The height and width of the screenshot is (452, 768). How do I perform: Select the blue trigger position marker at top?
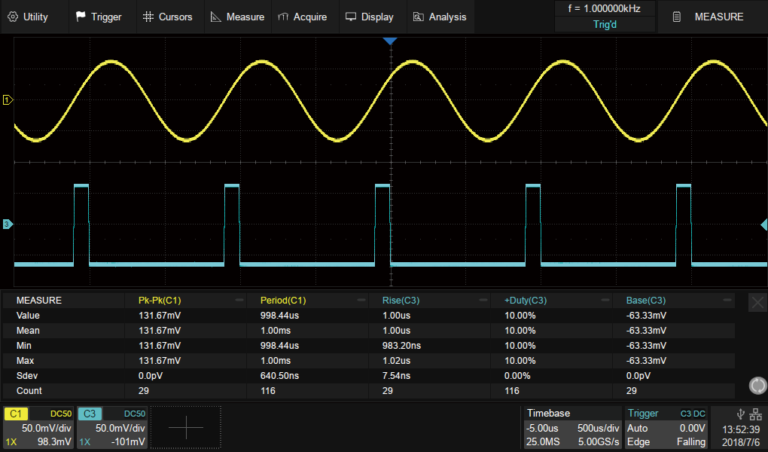pos(390,42)
